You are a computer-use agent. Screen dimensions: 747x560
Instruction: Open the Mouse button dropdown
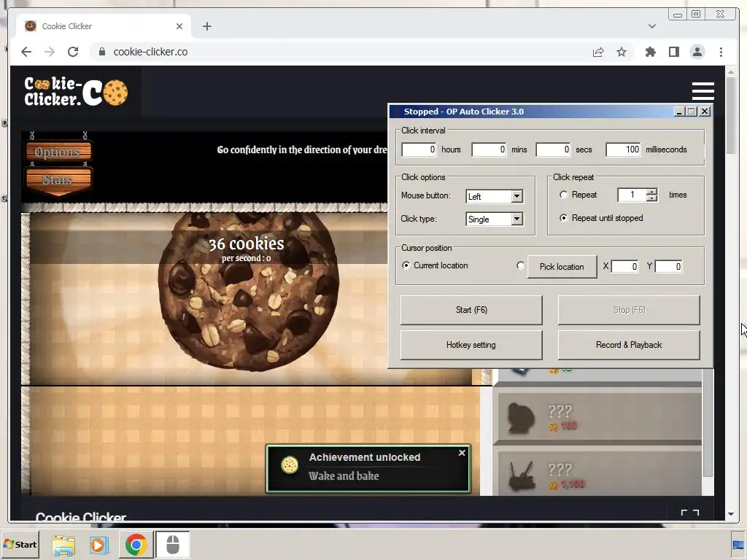coord(516,196)
